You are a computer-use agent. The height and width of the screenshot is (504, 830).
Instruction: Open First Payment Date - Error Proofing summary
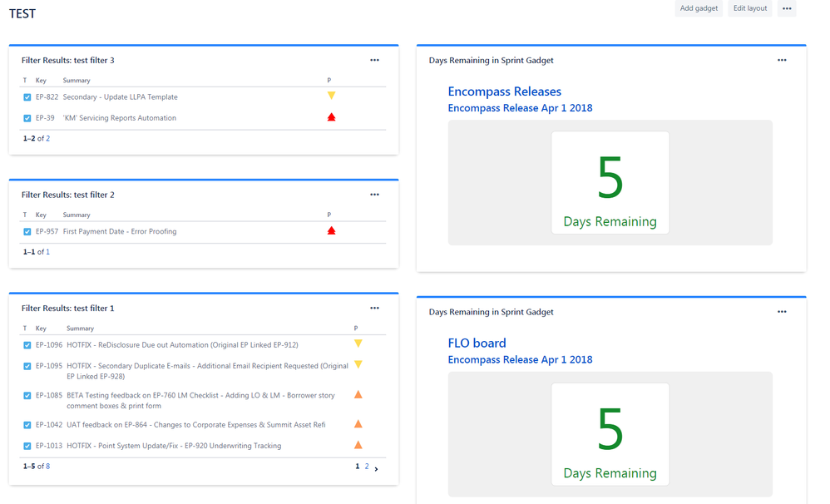coord(120,231)
